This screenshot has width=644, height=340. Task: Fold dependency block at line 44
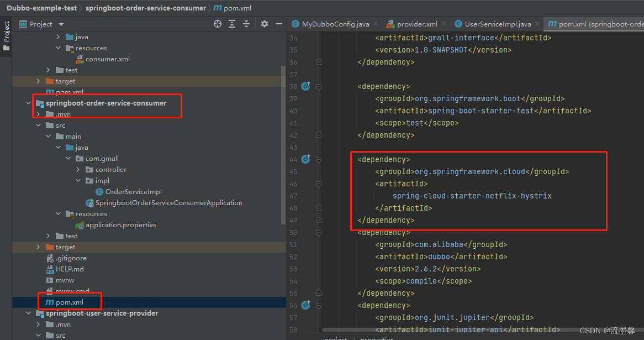[319, 160]
